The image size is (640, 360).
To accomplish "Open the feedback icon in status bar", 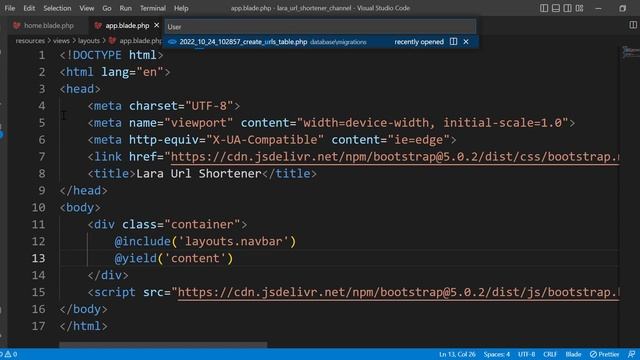I will [631, 354].
